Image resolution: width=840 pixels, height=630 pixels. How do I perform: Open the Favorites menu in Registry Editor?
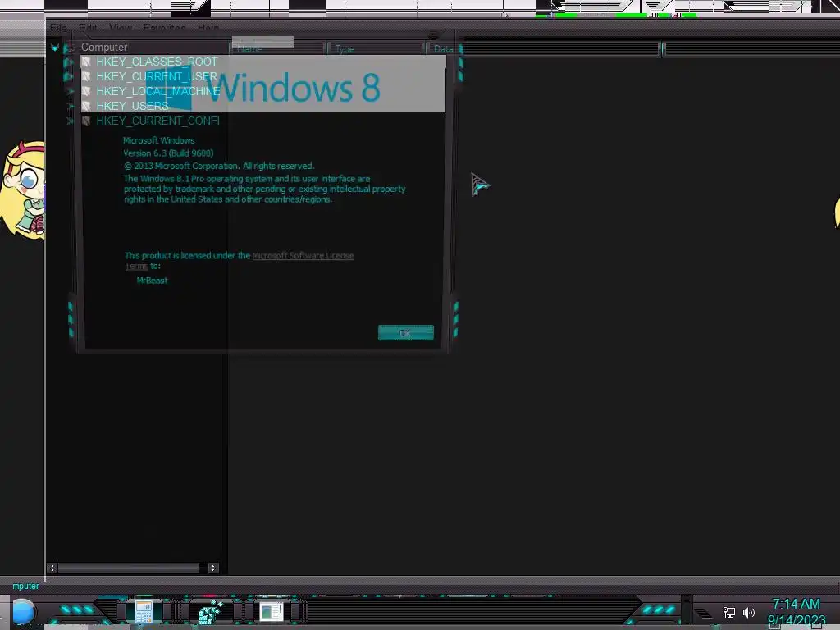164,27
